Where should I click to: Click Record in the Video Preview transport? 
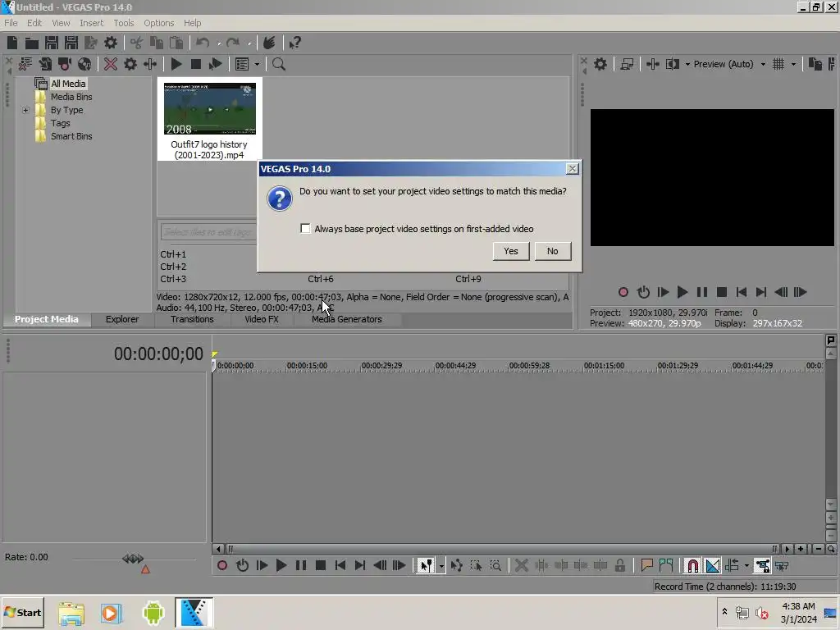point(623,293)
